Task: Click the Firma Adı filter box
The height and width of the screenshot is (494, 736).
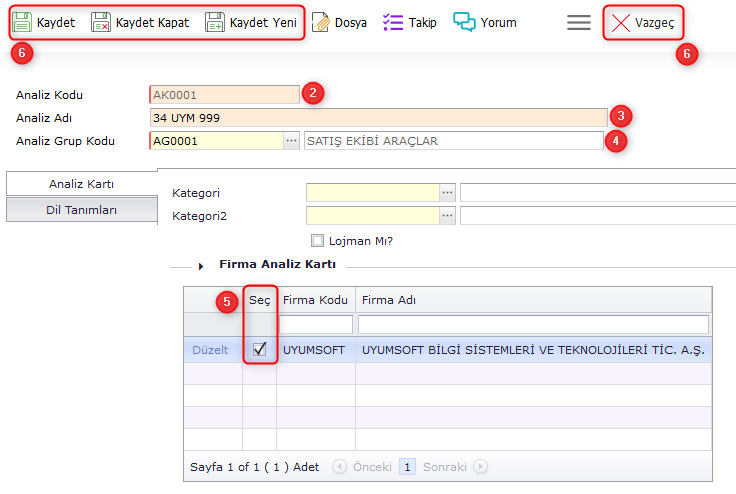Action: pos(533,325)
